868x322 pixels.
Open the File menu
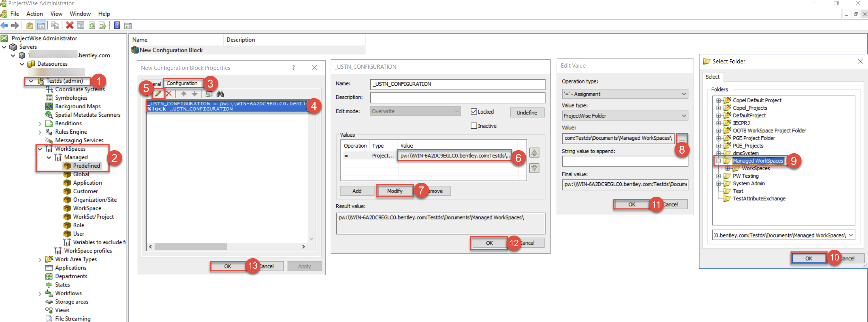pos(15,14)
